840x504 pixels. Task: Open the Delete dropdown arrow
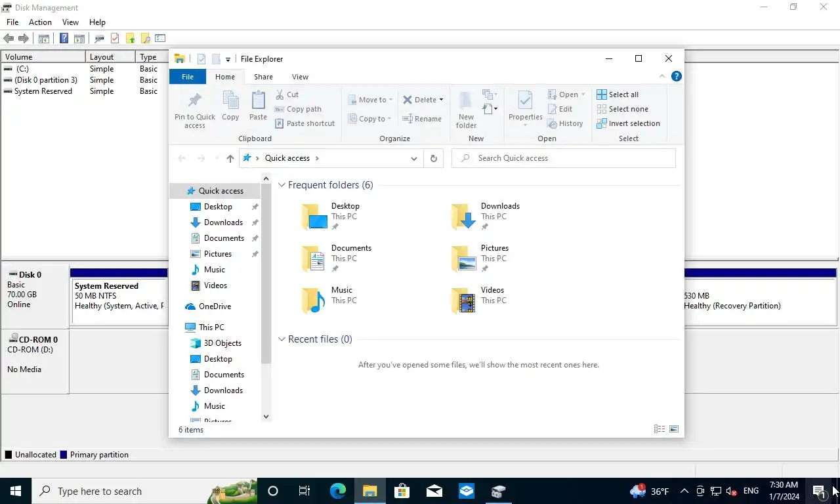coord(441,100)
